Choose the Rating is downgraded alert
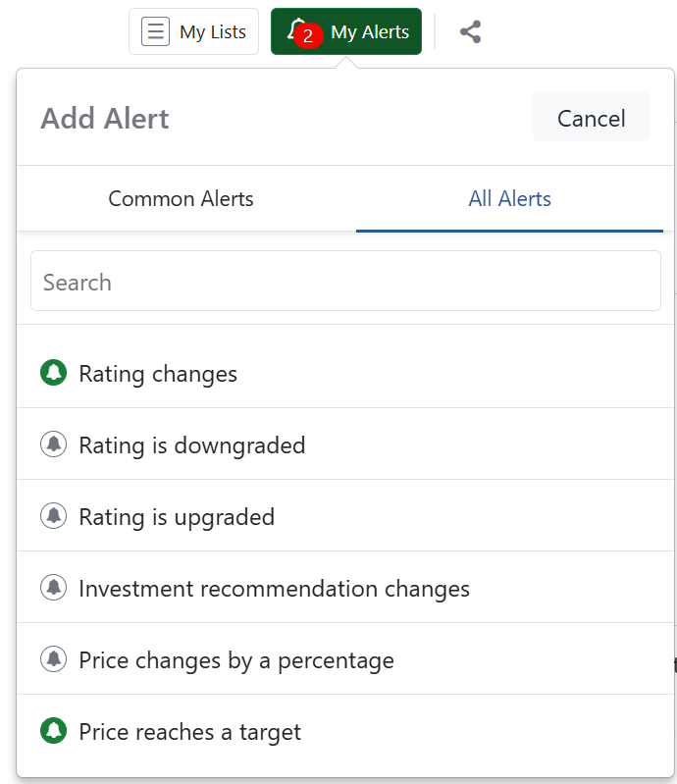This screenshot has width=677, height=784. [x=345, y=444]
